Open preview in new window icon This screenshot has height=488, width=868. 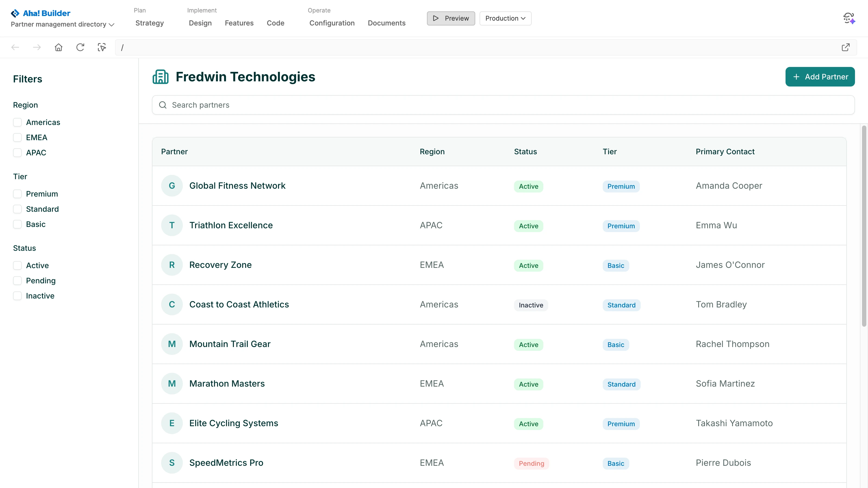pyautogui.click(x=845, y=47)
